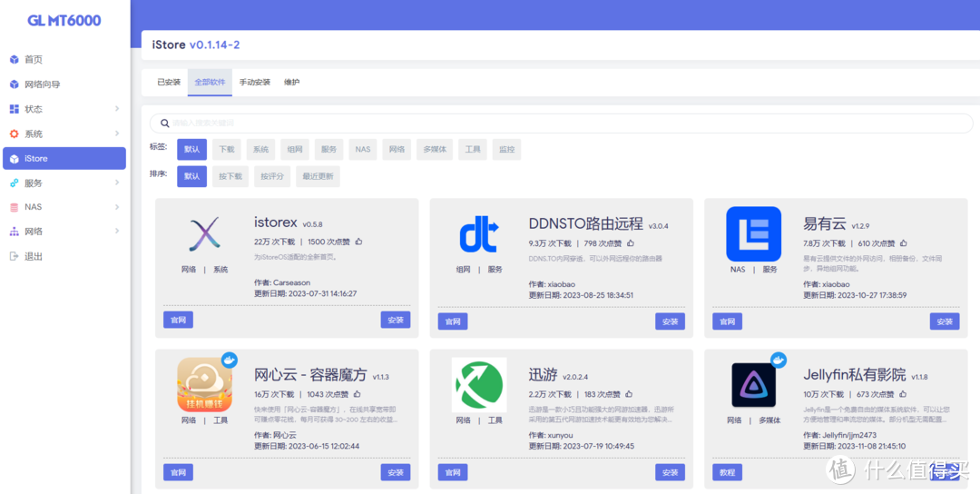Click thumbs-up icon on 迅游 card

click(629, 394)
